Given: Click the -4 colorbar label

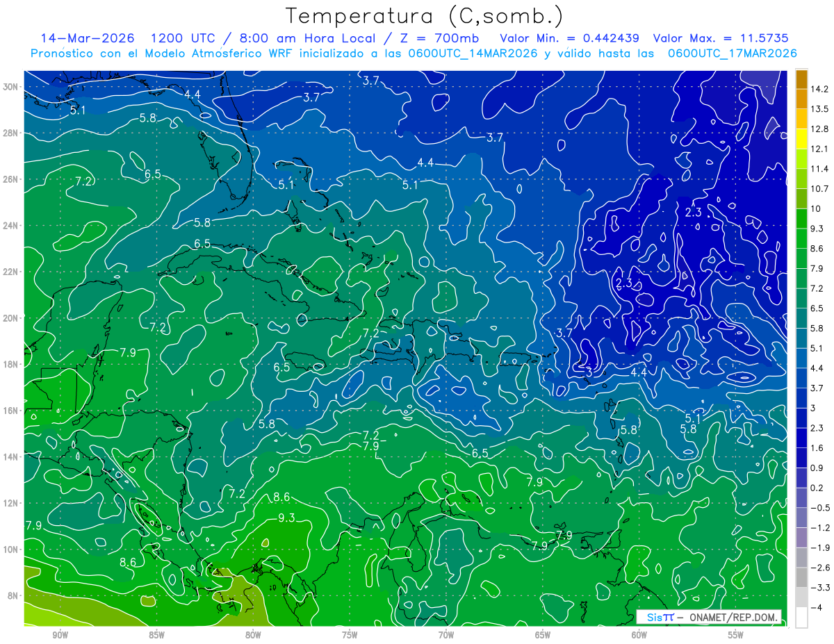Looking at the screenshot, I should coord(817,607).
